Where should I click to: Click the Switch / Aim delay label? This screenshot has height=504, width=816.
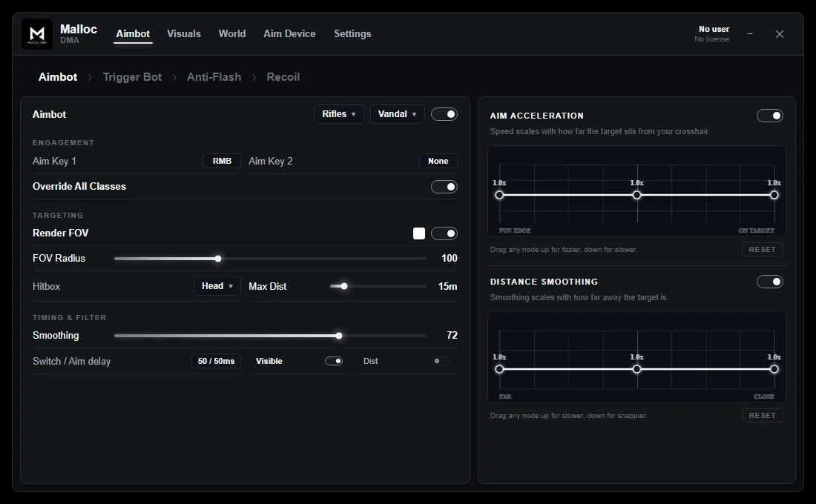click(x=72, y=361)
